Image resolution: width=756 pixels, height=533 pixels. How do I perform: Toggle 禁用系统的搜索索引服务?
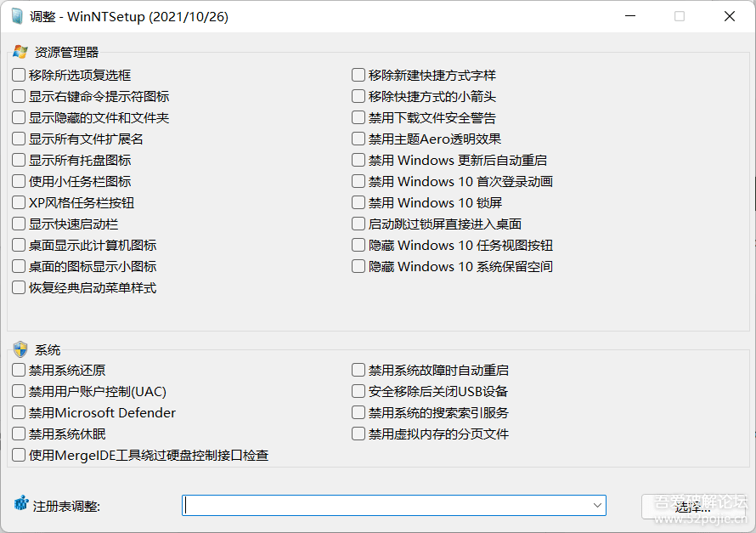(358, 412)
